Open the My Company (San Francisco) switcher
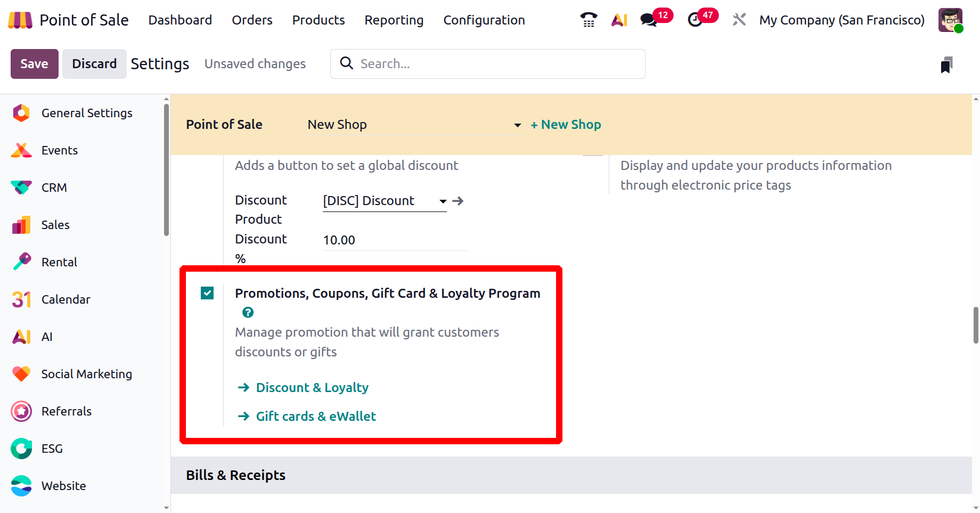980x513 pixels. coord(842,20)
